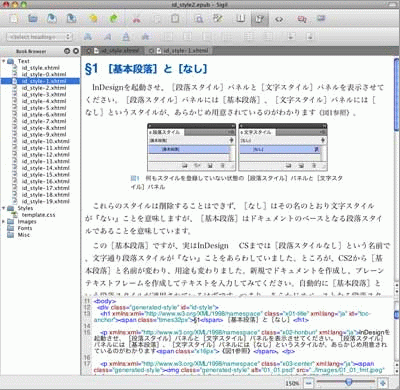Increase the paragraph indent
This screenshot has height=390, width=400.
point(310,37)
